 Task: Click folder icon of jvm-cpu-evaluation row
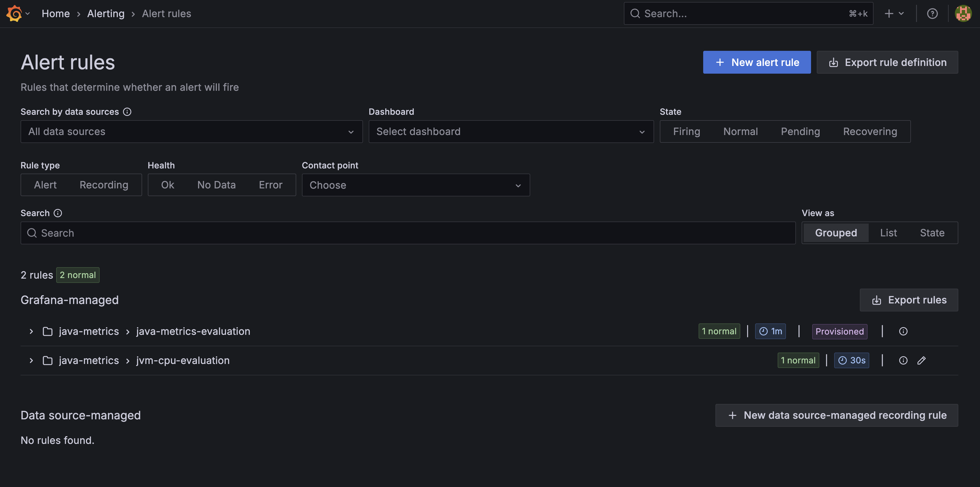48,360
